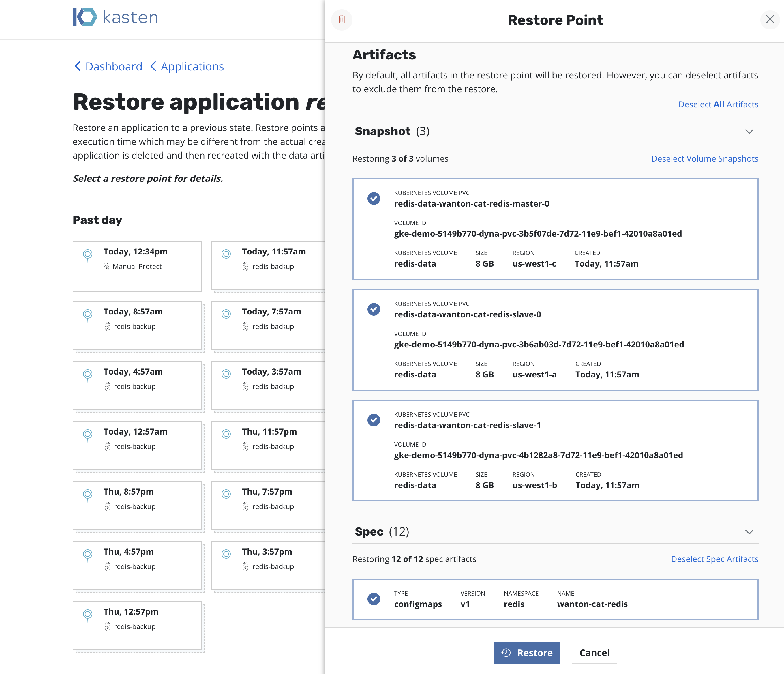Image resolution: width=784 pixels, height=674 pixels.
Task: Collapse the Spec section chevron
Action: coord(749,532)
